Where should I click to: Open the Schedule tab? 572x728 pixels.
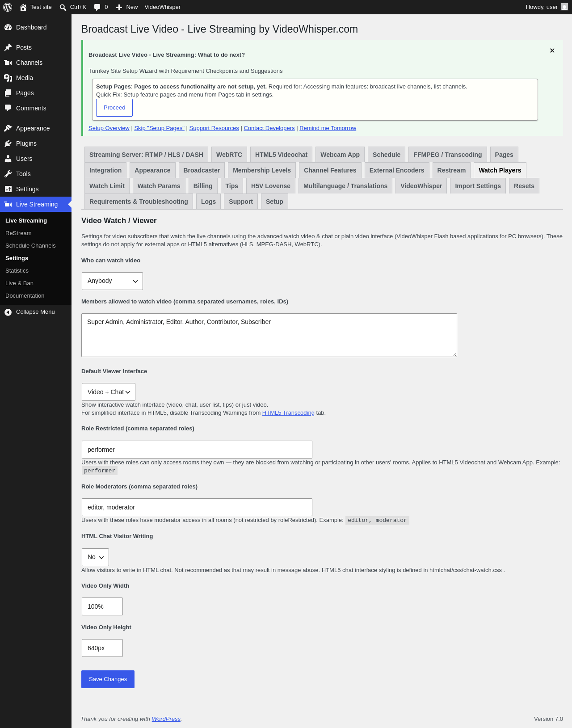point(387,155)
